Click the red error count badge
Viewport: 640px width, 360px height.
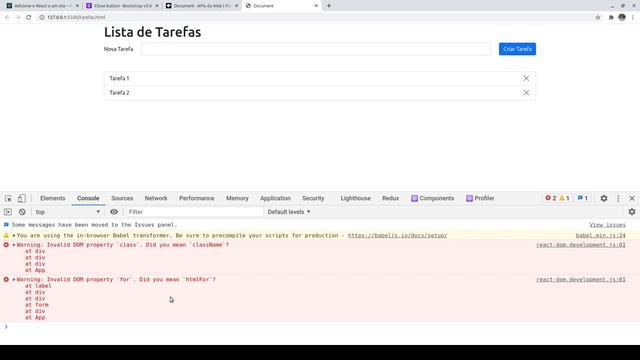coord(551,198)
